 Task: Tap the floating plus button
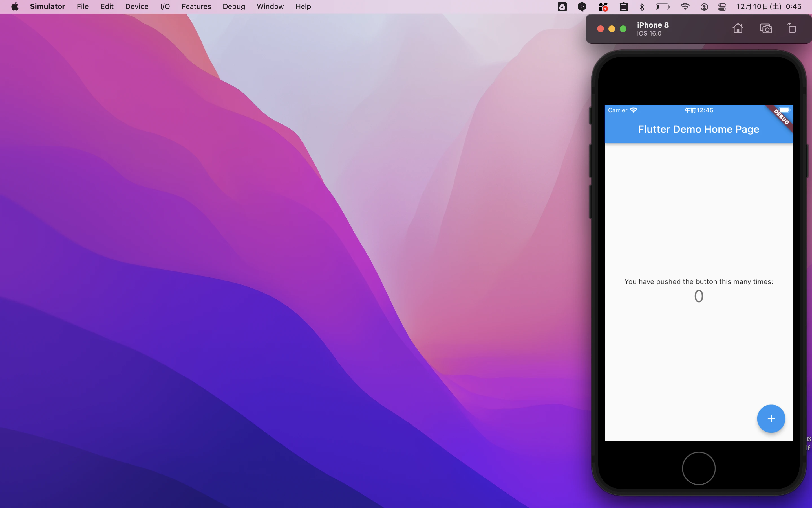771,418
